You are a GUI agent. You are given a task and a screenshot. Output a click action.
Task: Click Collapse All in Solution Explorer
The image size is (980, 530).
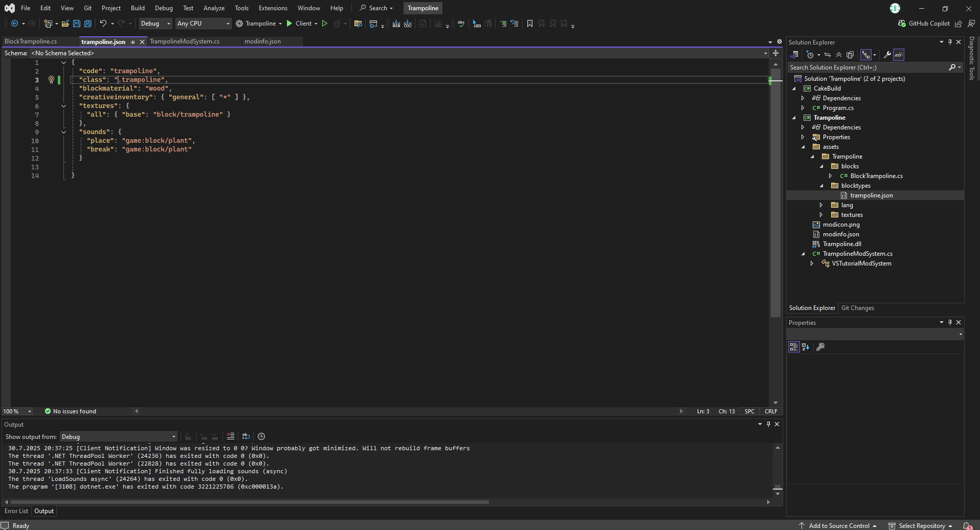pos(839,55)
